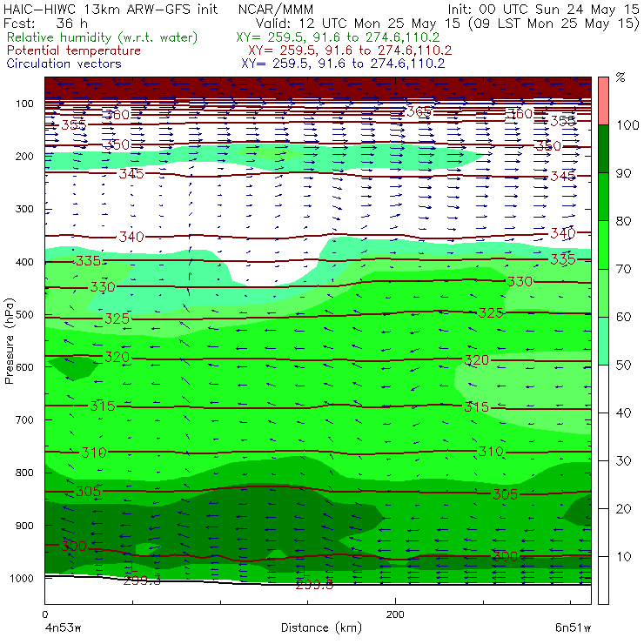Click the right-hand '320' contour label
644x644 pixels.
(x=476, y=360)
